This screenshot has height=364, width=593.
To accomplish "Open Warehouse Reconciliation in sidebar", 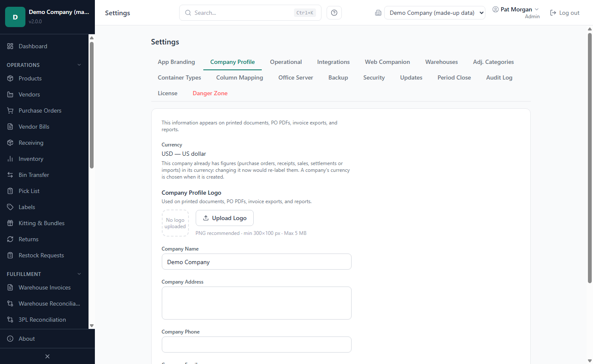I will (44, 303).
